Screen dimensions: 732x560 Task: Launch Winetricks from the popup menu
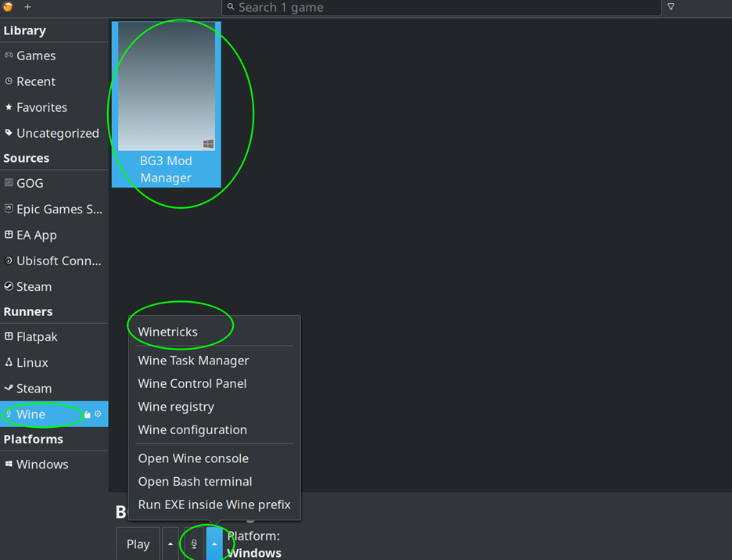click(214, 332)
